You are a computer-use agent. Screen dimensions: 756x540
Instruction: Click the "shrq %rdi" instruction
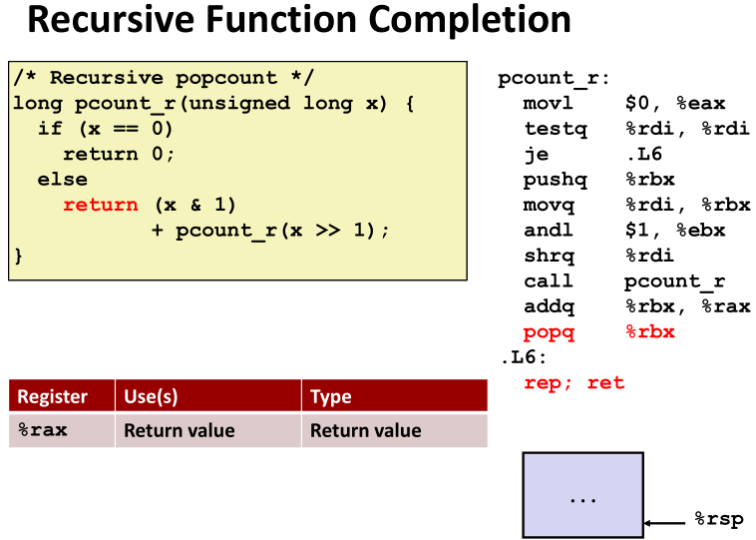coord(598,256)
